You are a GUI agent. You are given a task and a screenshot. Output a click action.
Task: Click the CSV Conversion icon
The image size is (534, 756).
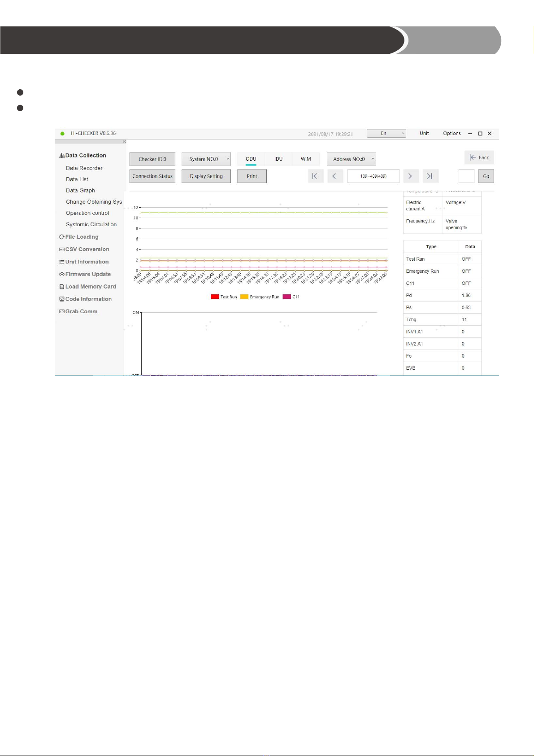(62, 249)
